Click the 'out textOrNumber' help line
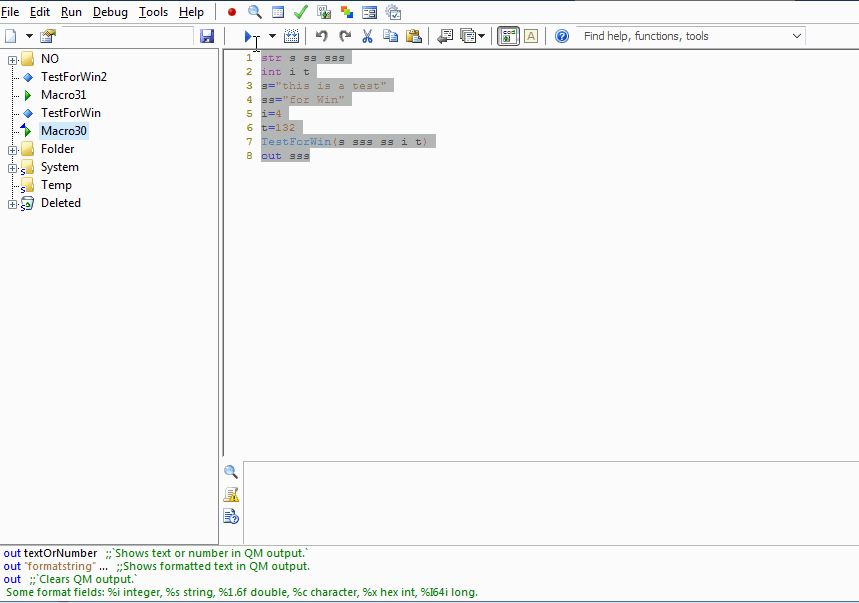 pos(156,553)
